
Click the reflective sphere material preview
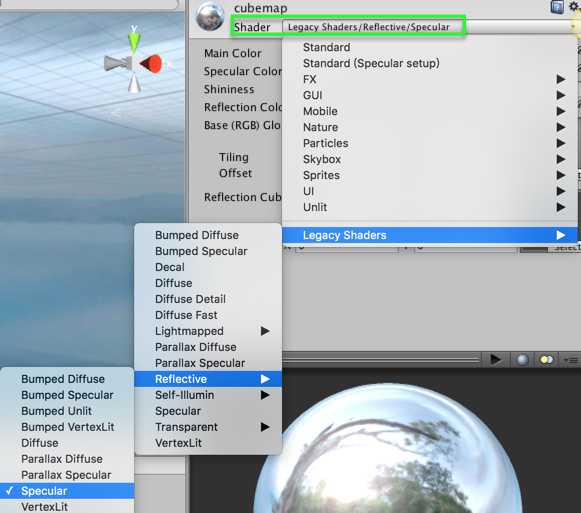[x=388, y=449]
